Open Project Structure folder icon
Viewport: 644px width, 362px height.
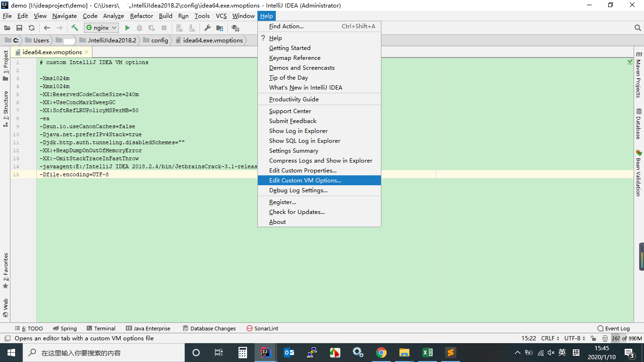(220, 28)
